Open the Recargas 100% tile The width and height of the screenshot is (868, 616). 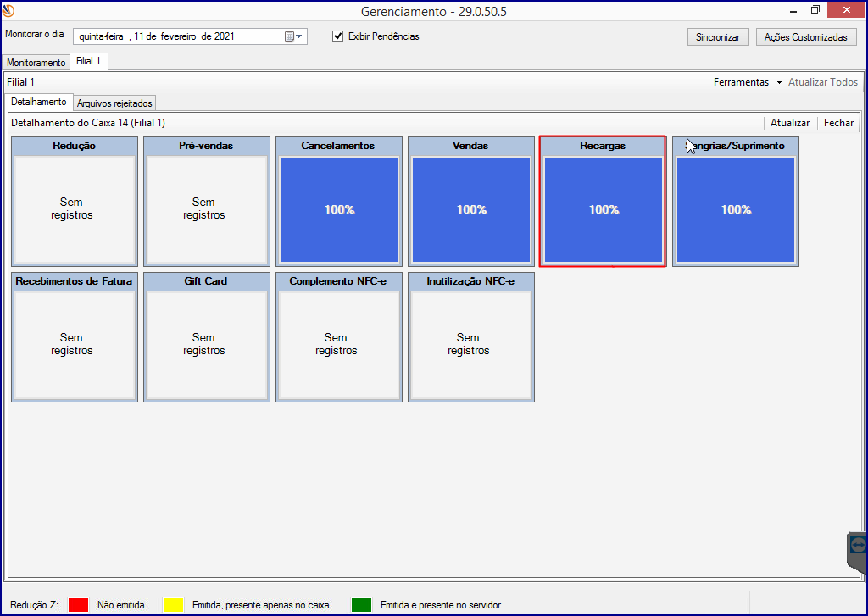coord(603,202)
